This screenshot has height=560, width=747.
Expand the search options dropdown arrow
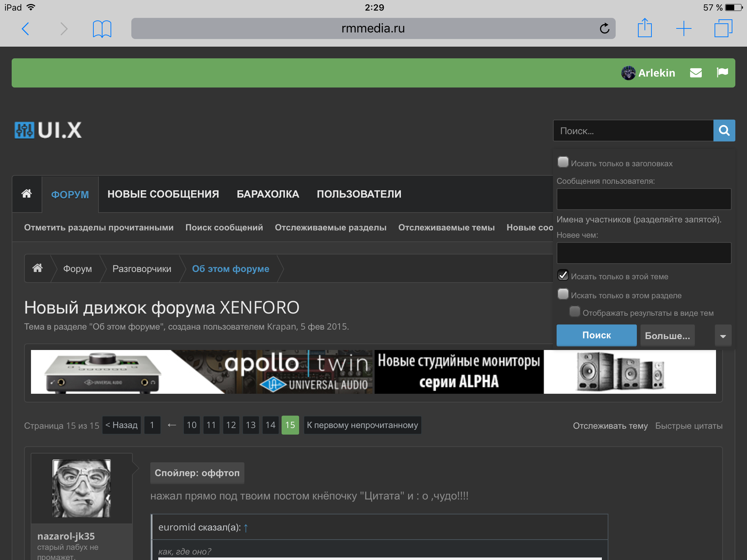[723, 336]
